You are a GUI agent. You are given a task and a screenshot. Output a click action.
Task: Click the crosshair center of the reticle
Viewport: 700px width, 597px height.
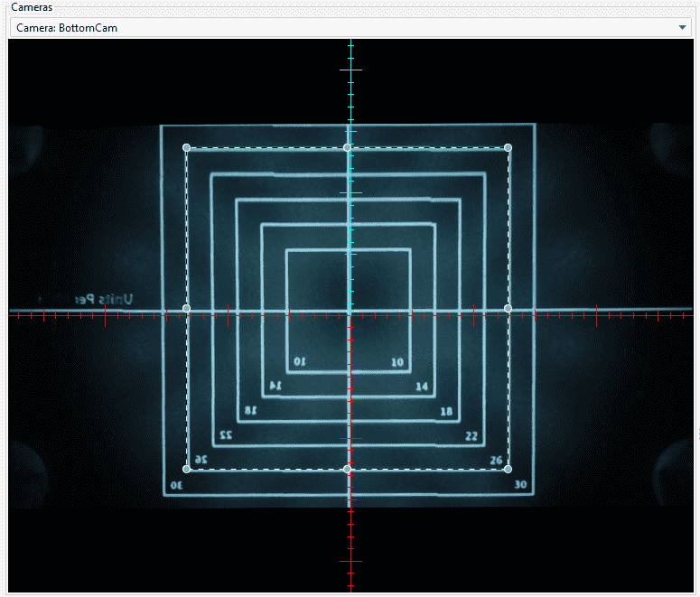(350, 313)
